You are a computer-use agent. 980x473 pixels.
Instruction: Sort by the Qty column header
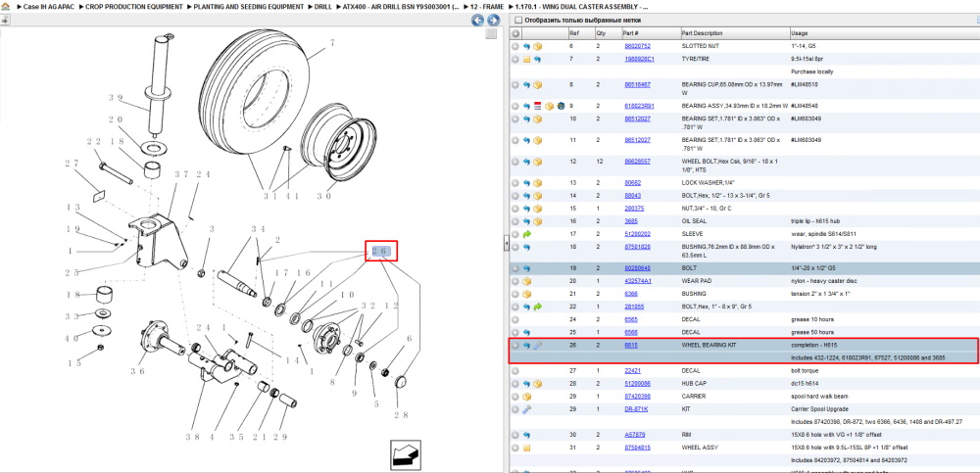(607, 33)
